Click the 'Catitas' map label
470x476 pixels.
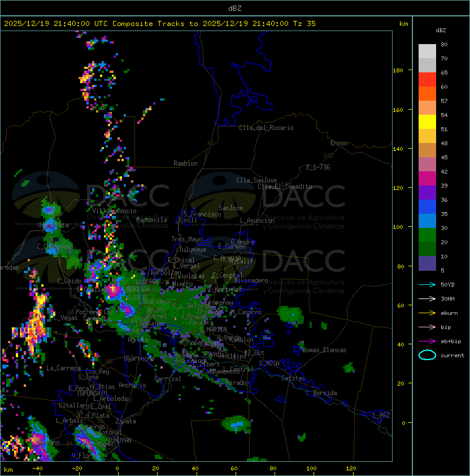pos(293,378)
